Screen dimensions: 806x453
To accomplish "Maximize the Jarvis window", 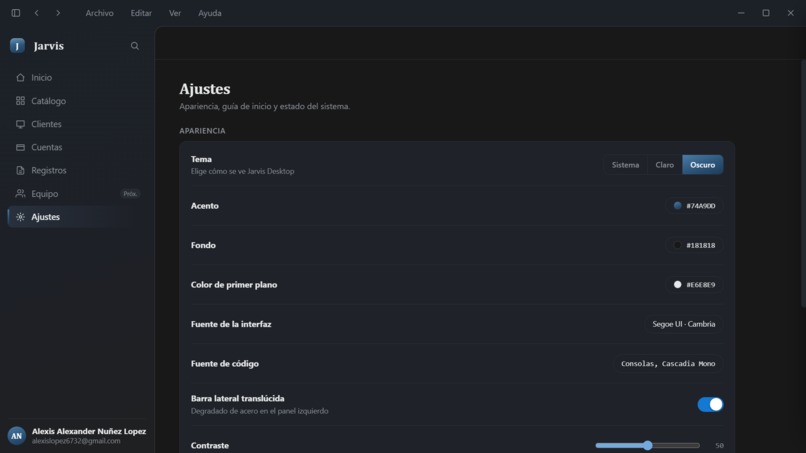I will pos(766,13).
